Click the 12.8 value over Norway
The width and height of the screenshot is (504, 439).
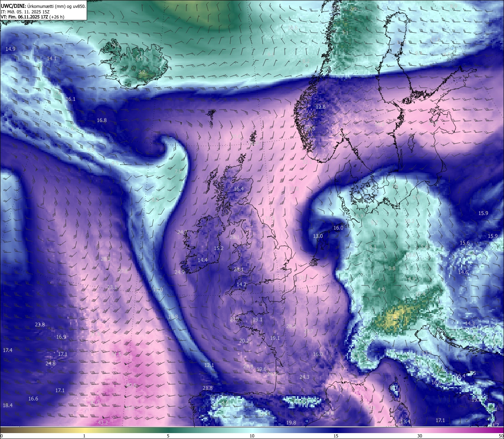pos(321,107)
